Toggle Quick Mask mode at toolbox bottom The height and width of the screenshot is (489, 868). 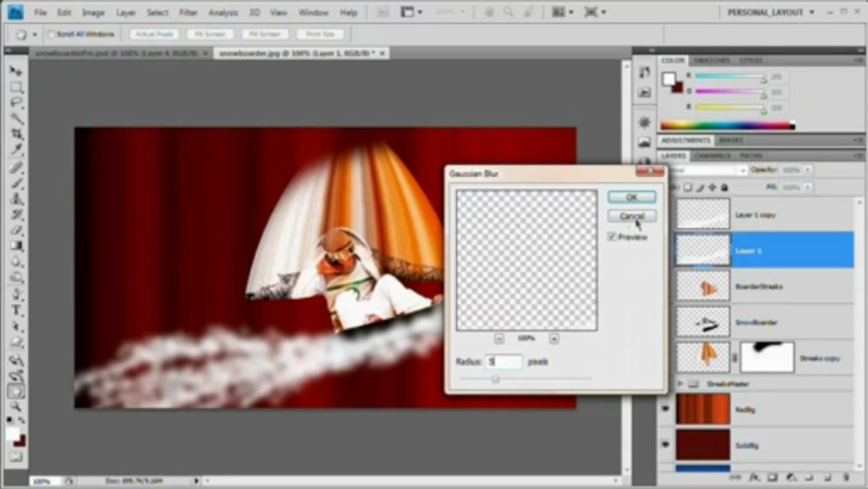16,457
